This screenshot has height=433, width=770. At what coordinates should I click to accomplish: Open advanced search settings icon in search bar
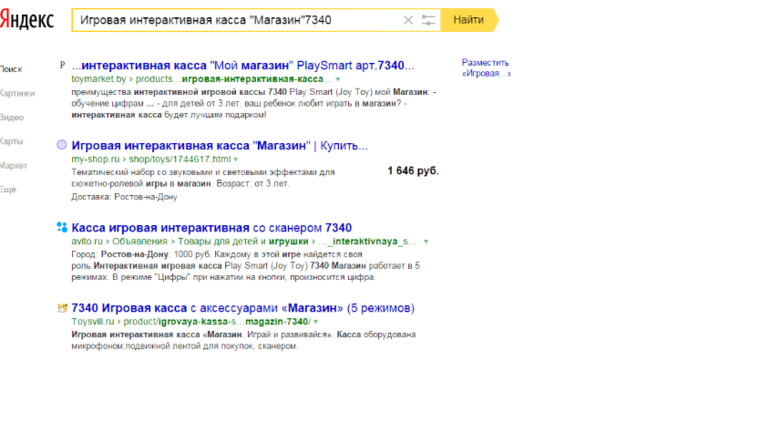[x=429, y=20]
